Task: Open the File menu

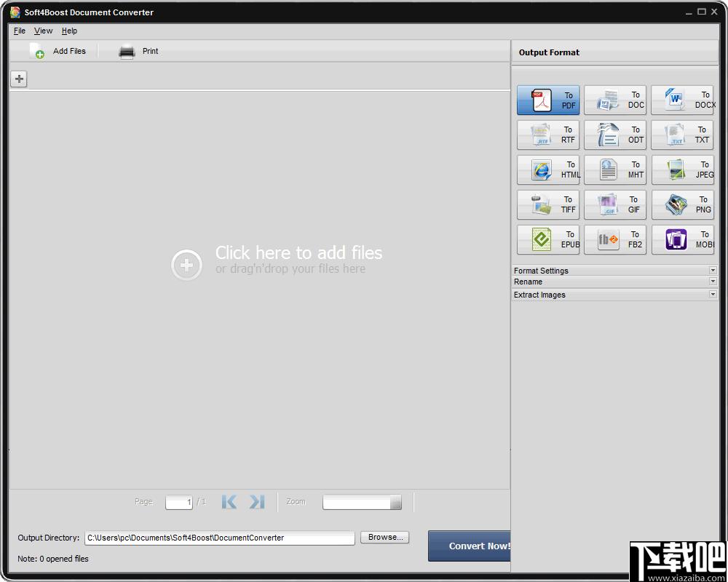Action: [x=20, y=31]
